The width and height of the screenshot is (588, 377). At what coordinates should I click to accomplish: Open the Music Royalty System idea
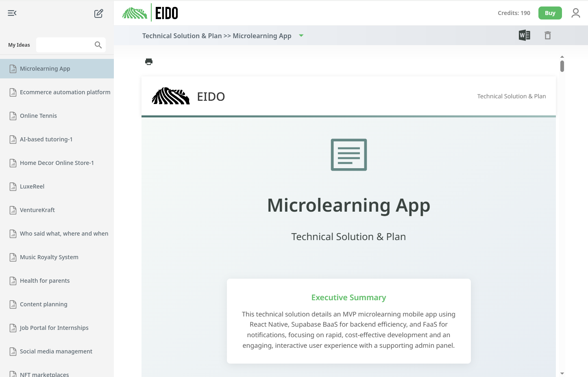(49, 257)
